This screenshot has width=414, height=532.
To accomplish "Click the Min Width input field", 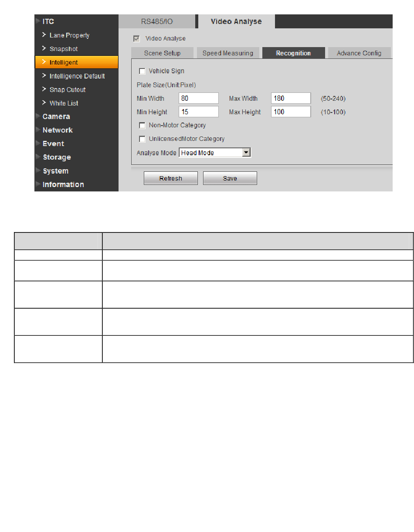I will (x=198, y=99).
